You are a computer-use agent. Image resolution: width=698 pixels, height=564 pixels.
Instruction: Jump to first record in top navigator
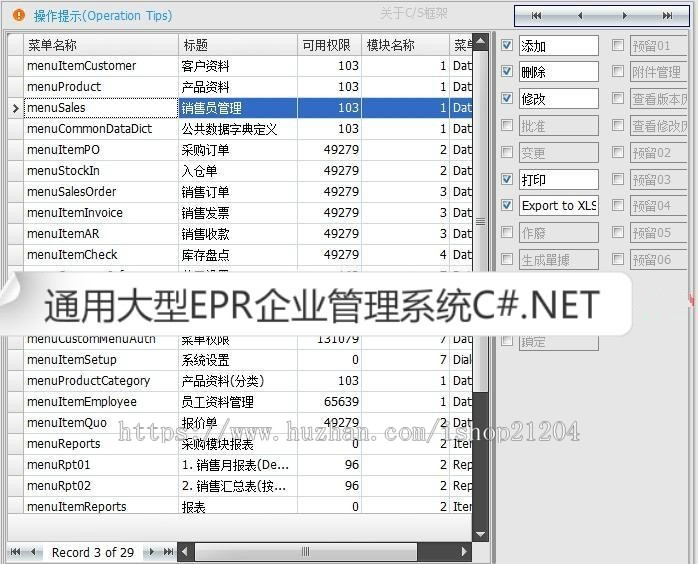[536, 16]
